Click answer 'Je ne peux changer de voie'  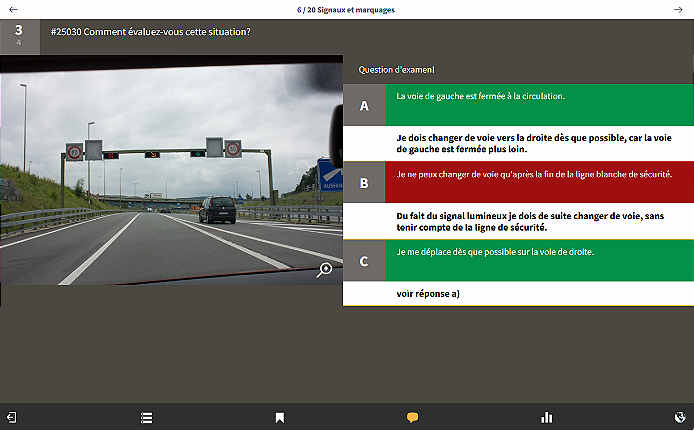(534, 174)
